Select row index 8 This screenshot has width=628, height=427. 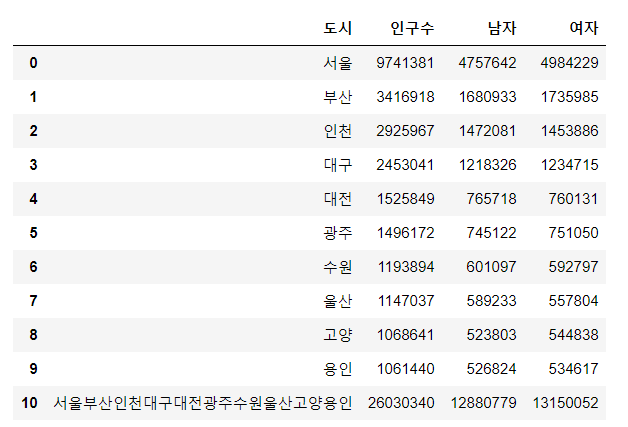click(x=33, y=335)
